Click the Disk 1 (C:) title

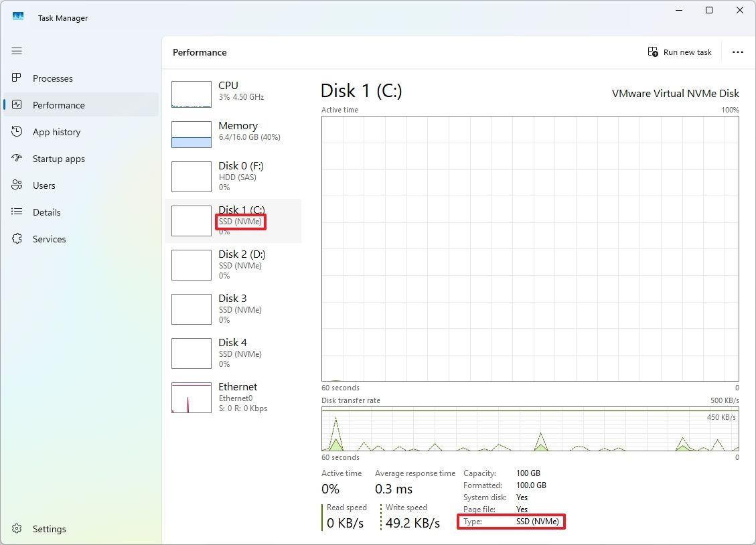pyautogui.click(x=362, y=90)
